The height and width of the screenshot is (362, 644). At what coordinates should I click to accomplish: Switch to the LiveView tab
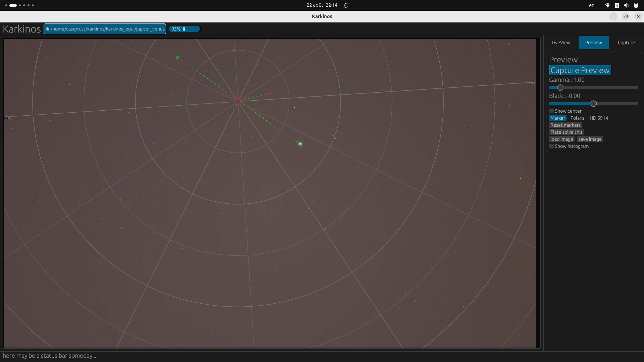coord(561,43)
